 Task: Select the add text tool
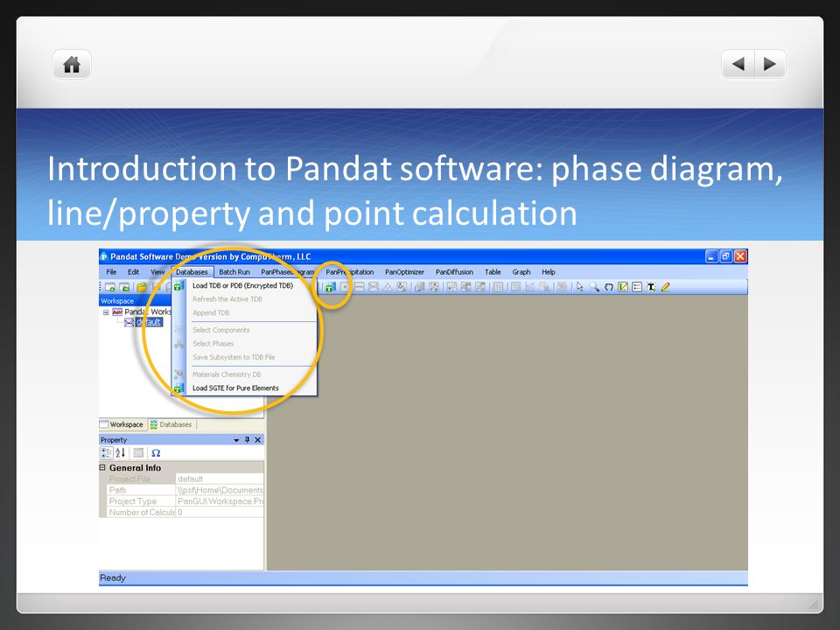tap(651, 287)
